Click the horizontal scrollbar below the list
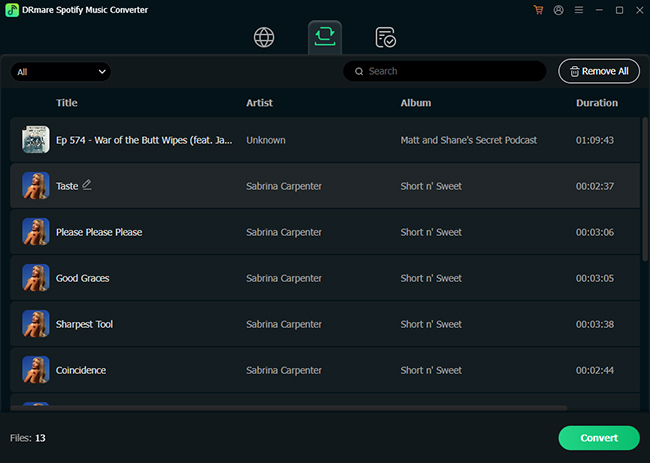 tap(289, 408)
